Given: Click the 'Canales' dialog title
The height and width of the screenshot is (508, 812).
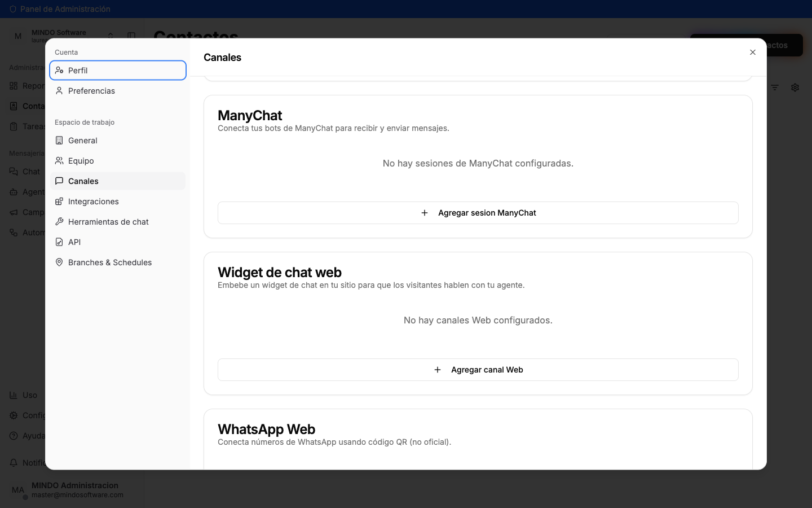Looking at the screenshot, I should (x=222, y=58).
